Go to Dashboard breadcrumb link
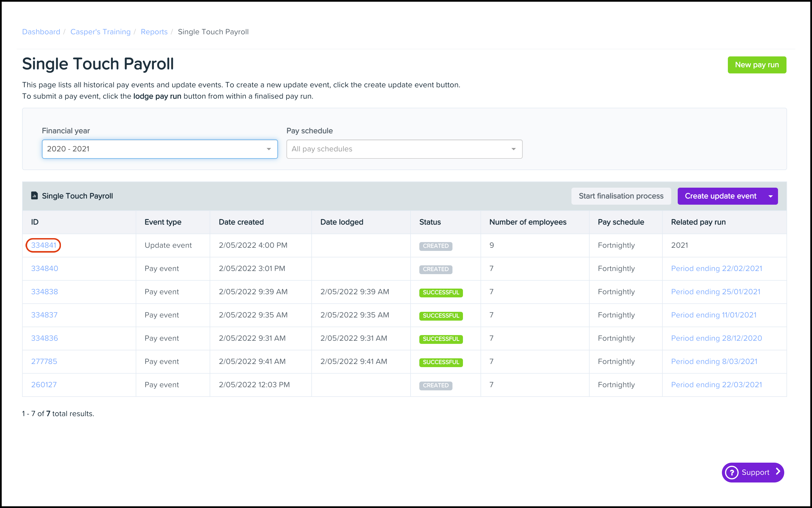This screenshot has height=508, width=812. (41, 32)
